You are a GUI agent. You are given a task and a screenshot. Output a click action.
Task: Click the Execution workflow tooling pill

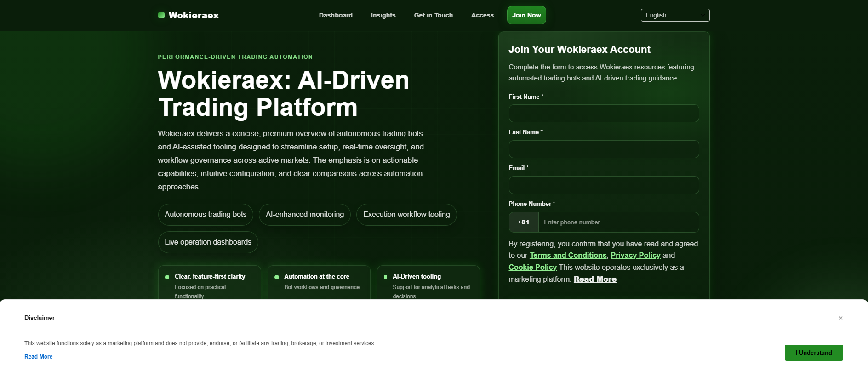coord(406,215)
